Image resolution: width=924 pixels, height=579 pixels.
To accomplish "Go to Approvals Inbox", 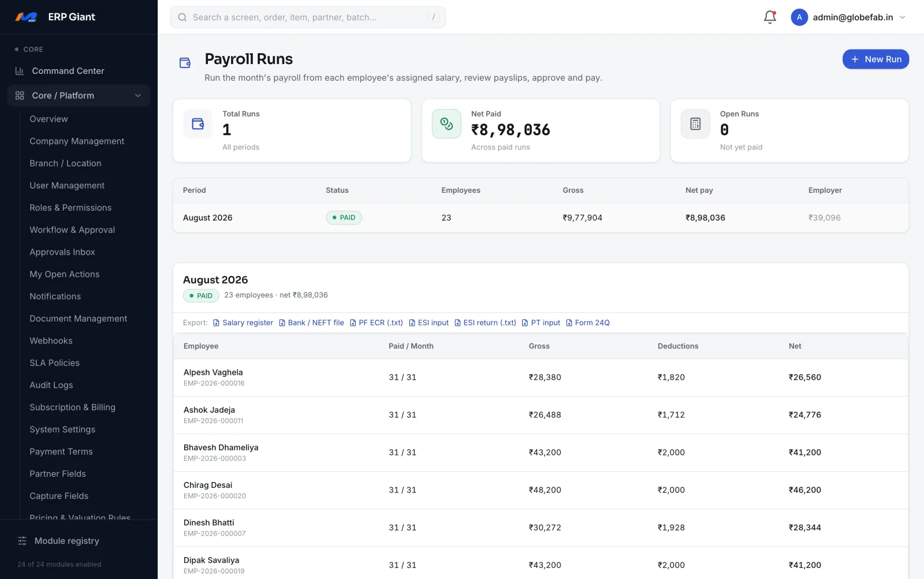I will point(62,252).
